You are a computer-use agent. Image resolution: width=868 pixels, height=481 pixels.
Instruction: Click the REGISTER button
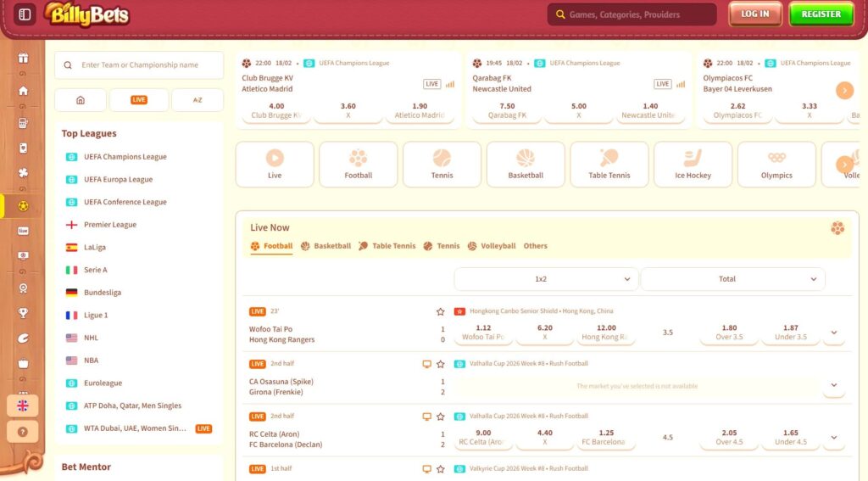click(821, 14)
